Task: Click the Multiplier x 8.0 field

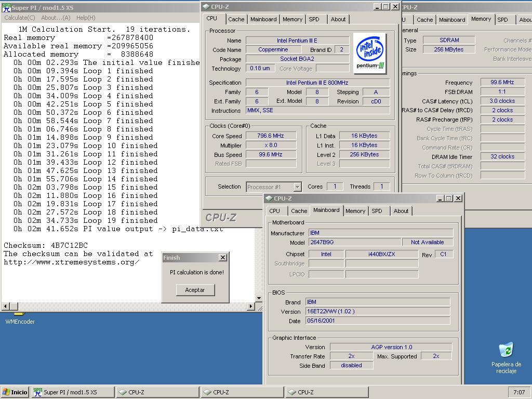Action: [x=271, y=145]
